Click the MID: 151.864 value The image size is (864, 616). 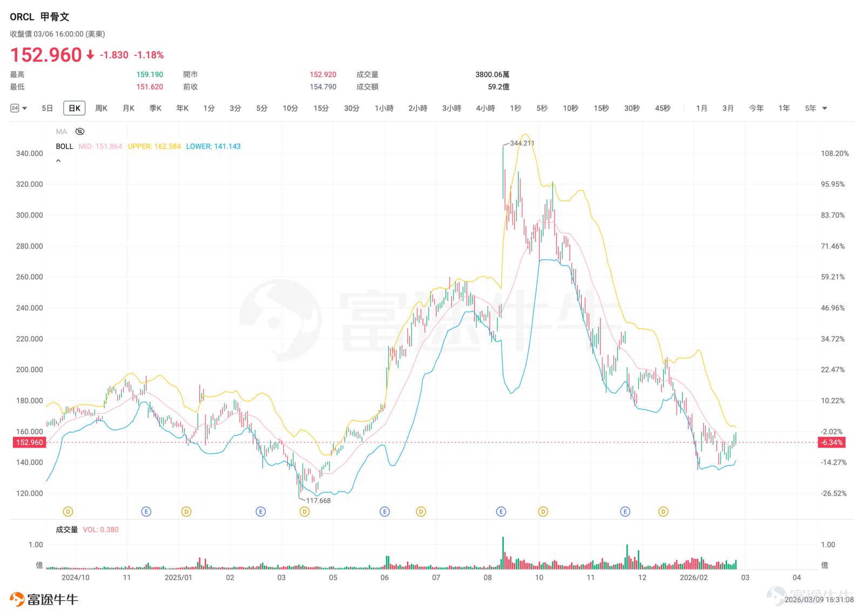100,146
